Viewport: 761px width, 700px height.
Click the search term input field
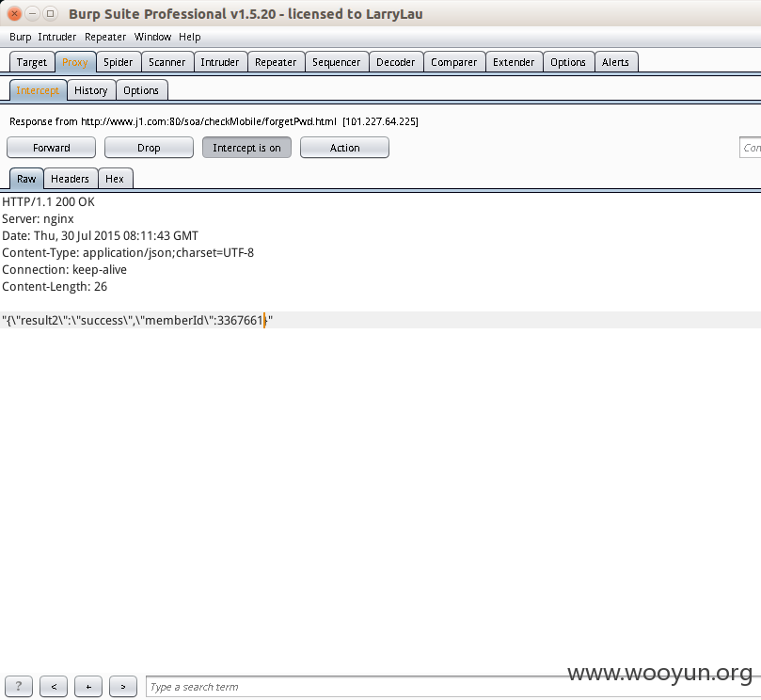tap(453, 687)
